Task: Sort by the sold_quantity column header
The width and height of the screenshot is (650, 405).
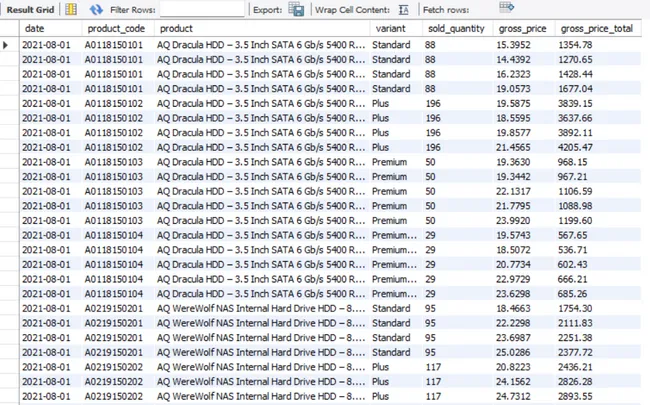Action: tap(456, 29)
